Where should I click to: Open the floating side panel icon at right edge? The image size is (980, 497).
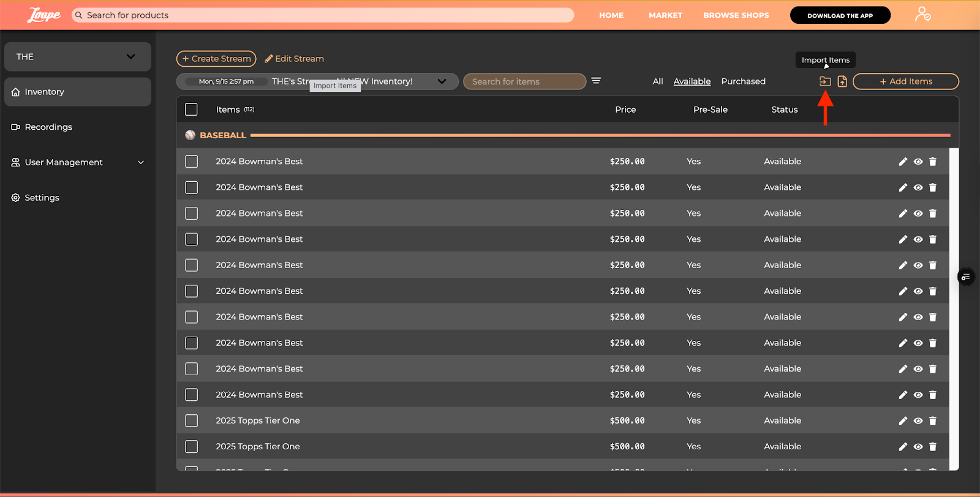(x=965, y=277)
